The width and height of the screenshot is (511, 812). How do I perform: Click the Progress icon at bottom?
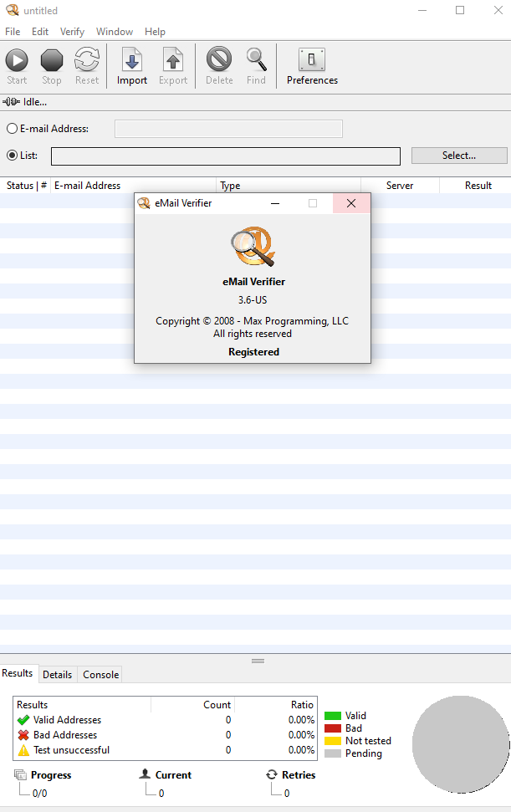coord(20,774)
